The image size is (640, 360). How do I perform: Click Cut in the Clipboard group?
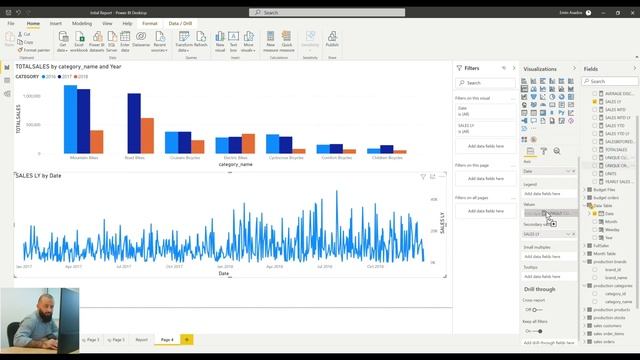[24, 34]
